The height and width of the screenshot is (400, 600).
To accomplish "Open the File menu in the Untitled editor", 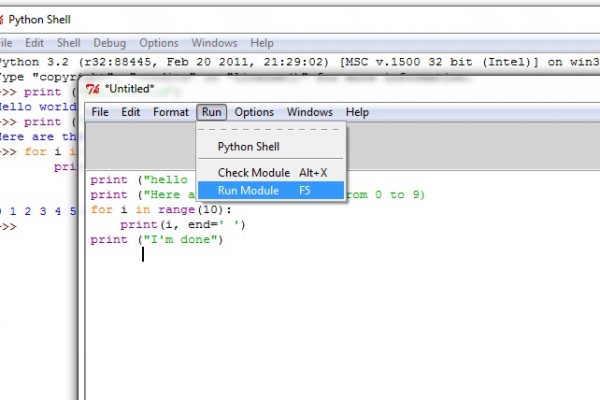I will (100, 112).
